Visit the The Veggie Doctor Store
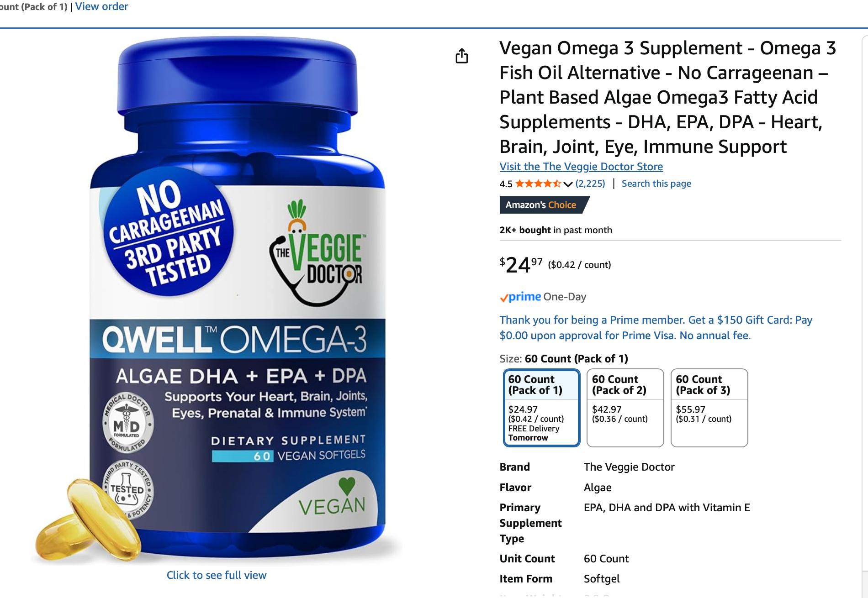The height and width of the screenshot is (598, 868). tap(581, 167)
